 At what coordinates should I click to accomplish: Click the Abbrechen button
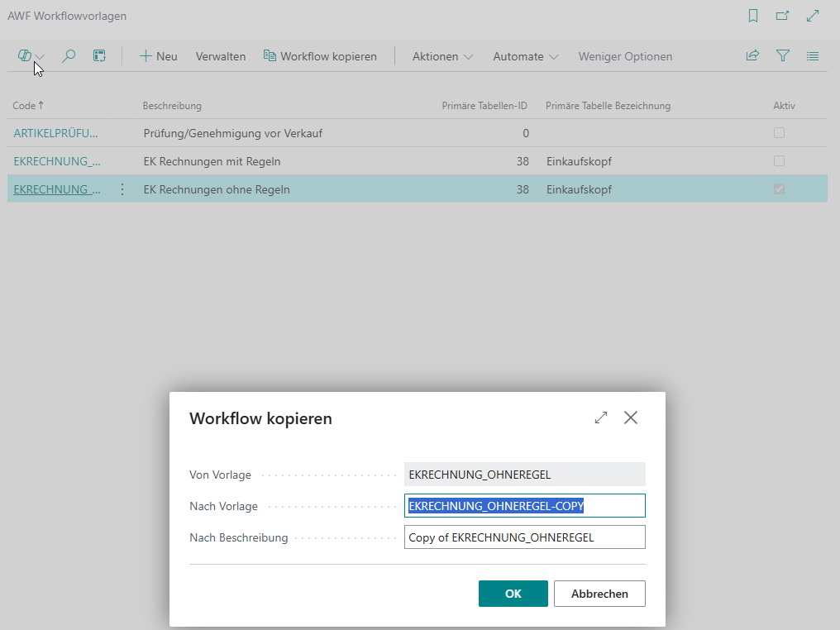coord(599,594)
